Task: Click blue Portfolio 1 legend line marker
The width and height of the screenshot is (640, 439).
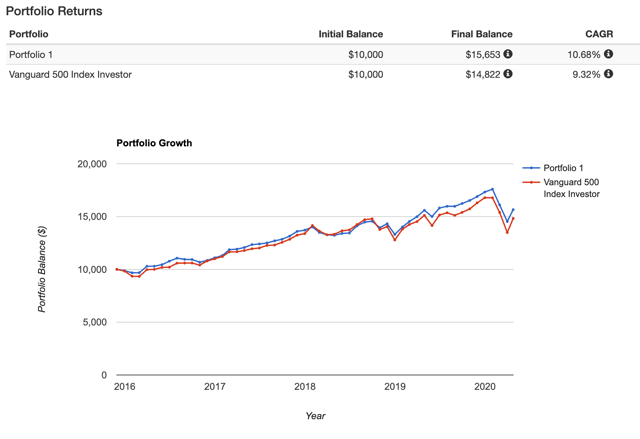Action: 531,167
